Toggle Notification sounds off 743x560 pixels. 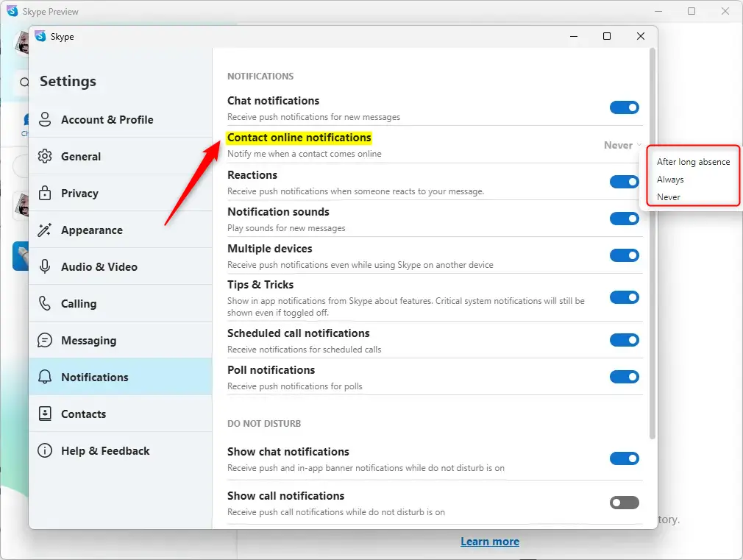pos(624,219)
